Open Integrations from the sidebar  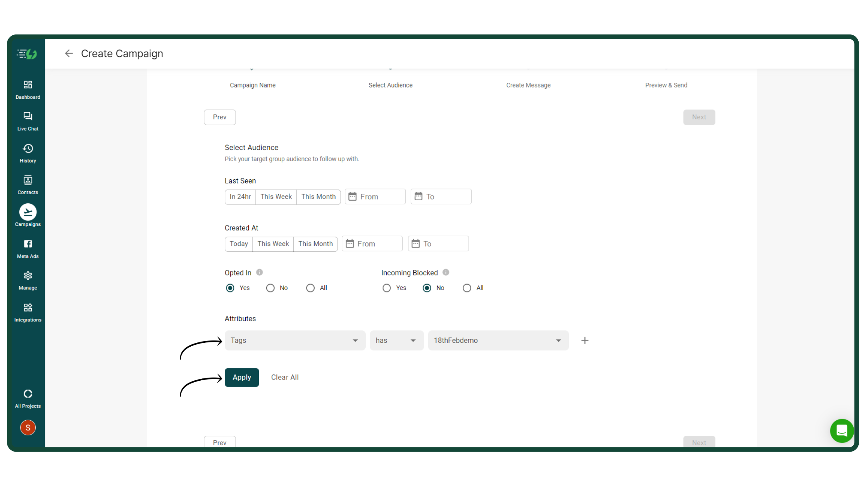28,312
